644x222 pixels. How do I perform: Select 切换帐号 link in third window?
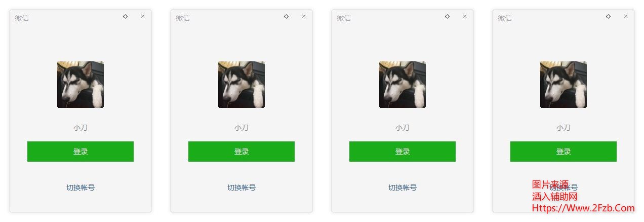click(402, 188)
